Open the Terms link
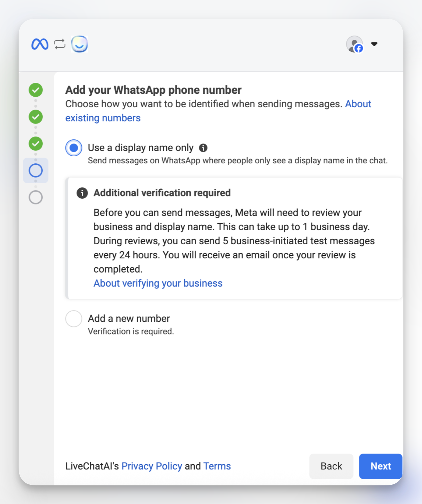Screen dimensions: 422x504 217,466
